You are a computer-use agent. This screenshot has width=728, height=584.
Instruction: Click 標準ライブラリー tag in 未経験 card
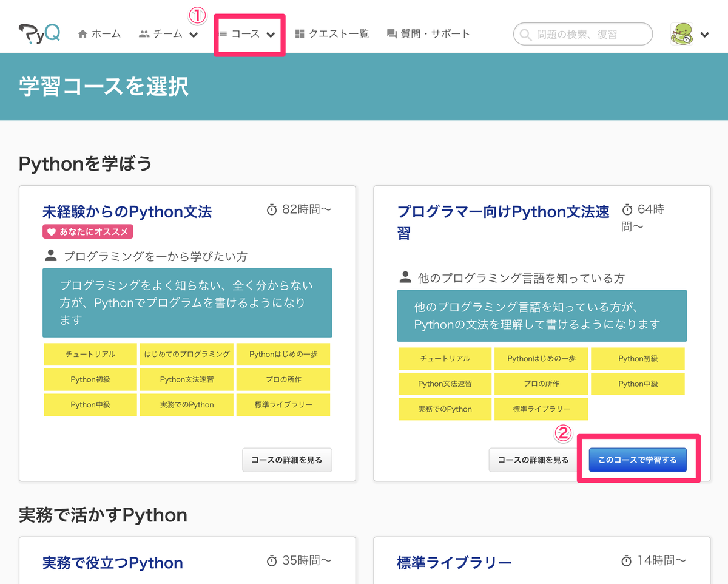(x=283, y=405)
